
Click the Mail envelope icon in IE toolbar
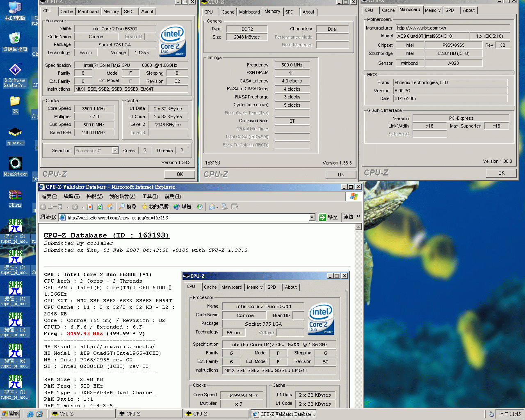[212, 207]
